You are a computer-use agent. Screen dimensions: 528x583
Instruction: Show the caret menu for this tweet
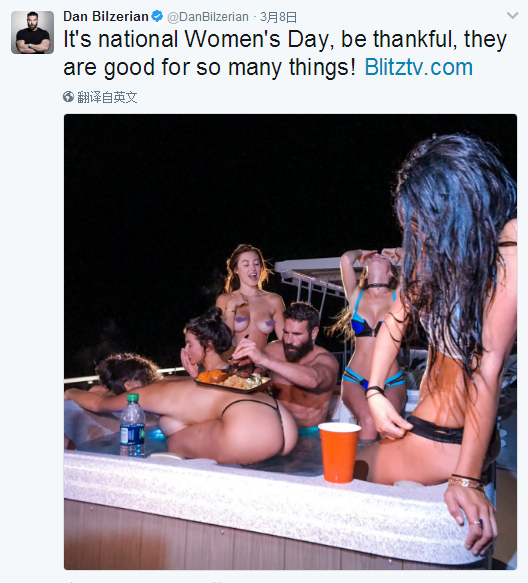point(512,15)
